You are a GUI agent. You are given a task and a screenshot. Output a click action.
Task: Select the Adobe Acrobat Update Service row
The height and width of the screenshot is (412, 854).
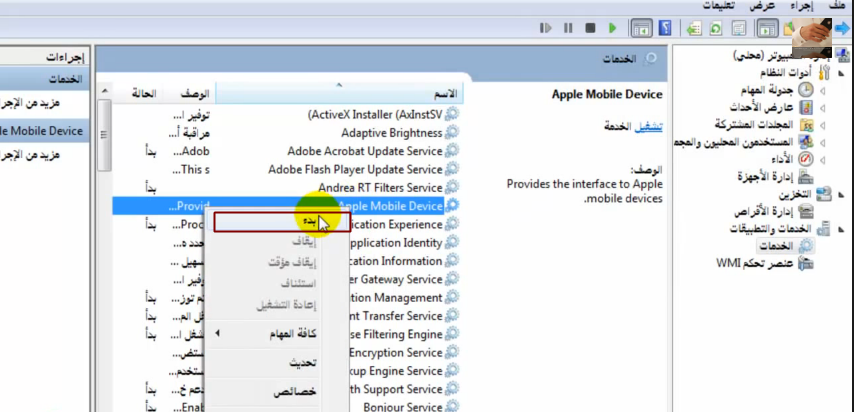(x=286, y=151)
